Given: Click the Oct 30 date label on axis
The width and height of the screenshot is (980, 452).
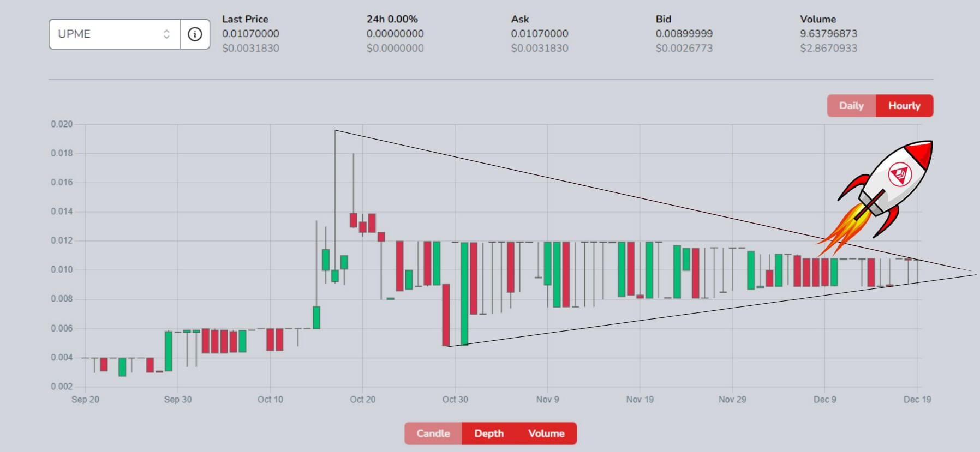Looking at the screenshot, I should click(455, 400).
